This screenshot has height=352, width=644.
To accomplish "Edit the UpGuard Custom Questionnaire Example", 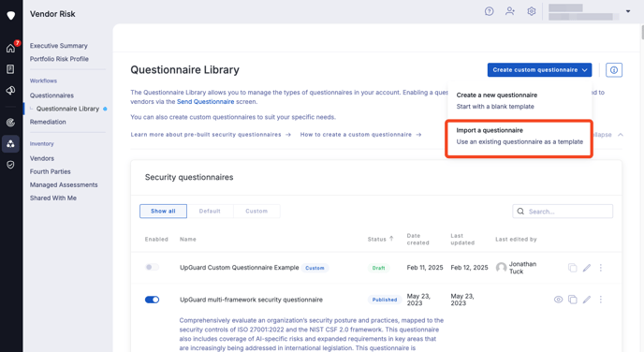I will 587,268.
